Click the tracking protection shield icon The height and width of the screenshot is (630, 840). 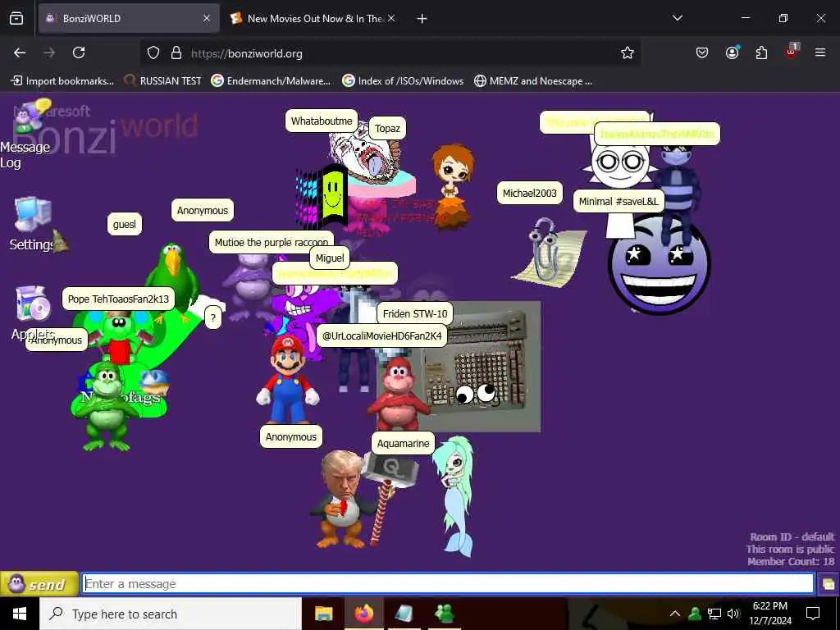click(153, 53)
